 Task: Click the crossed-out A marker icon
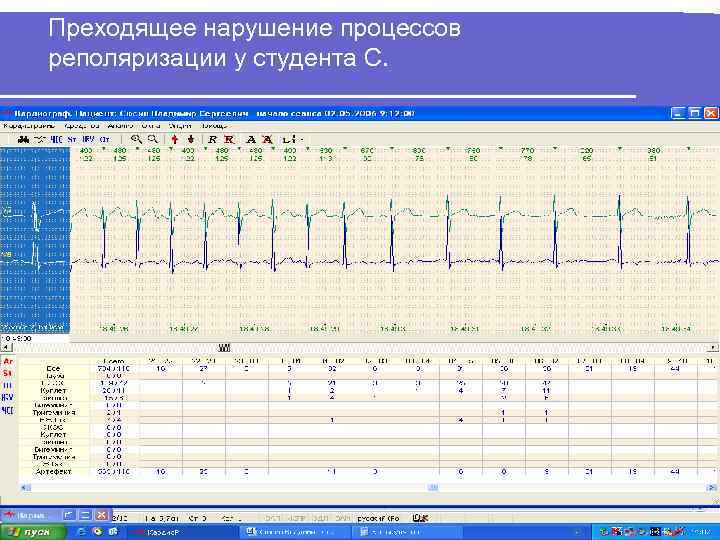[267, 139]
